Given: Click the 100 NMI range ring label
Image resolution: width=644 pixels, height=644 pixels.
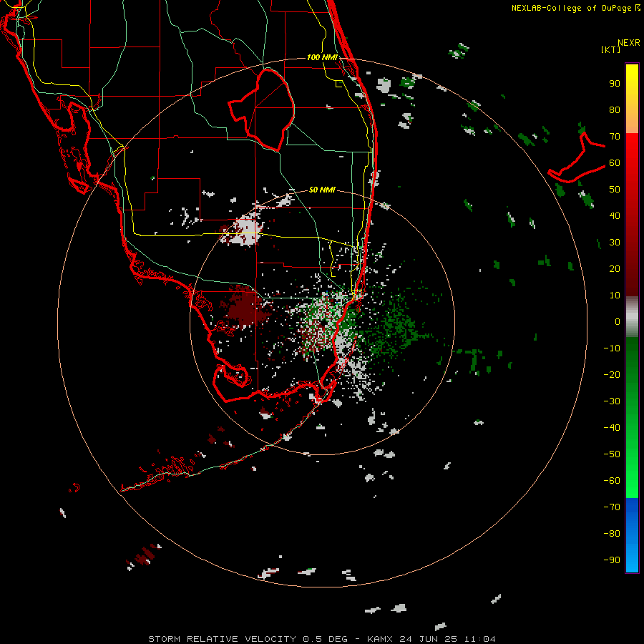Looking at the screenshot, I should pyautogui.click(x=322, y=57).
